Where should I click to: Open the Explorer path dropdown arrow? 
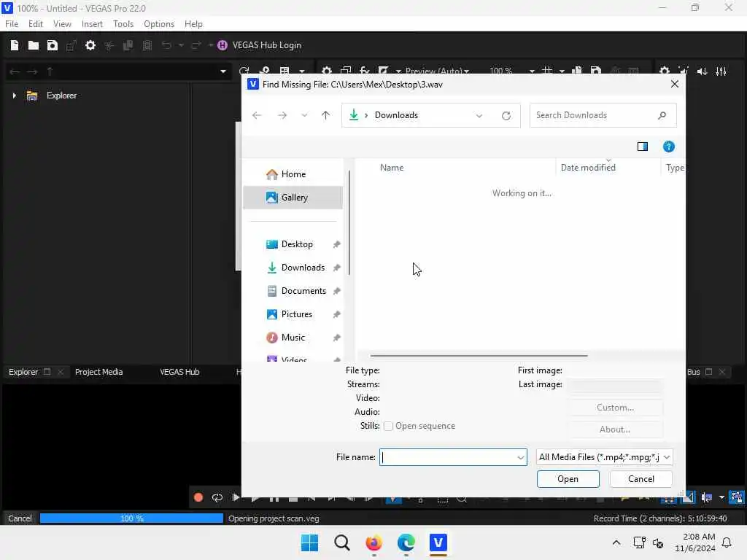tap(222, 71)
